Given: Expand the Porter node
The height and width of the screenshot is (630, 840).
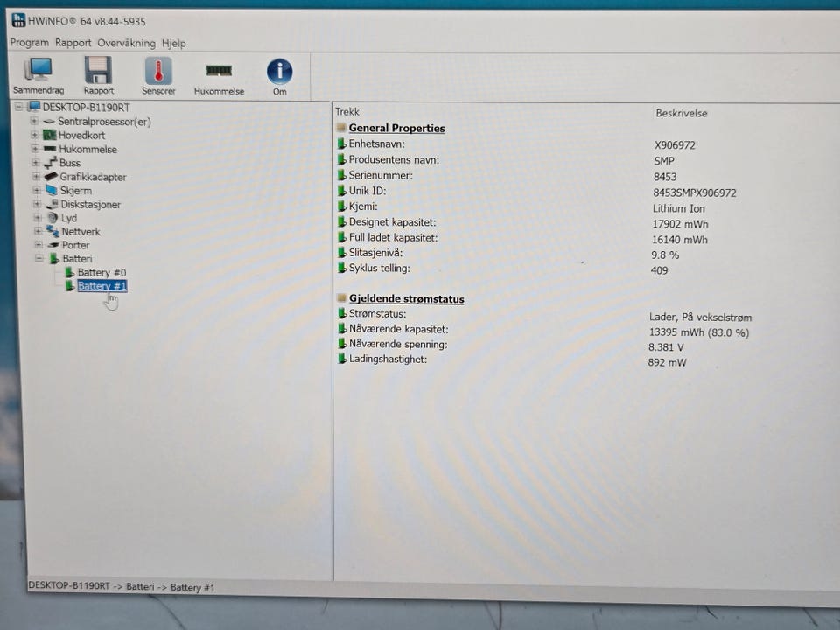Looking at the screenshot, I should pyautogui.click(x=38, y=245).
